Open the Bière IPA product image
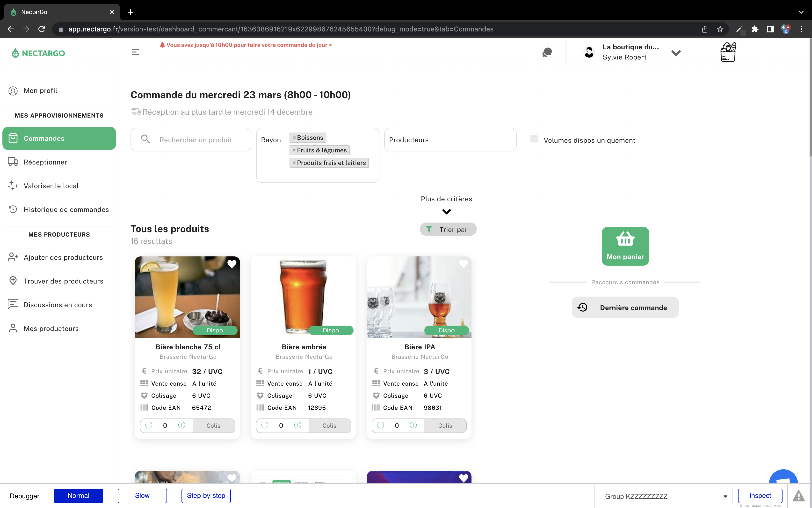 419,297
